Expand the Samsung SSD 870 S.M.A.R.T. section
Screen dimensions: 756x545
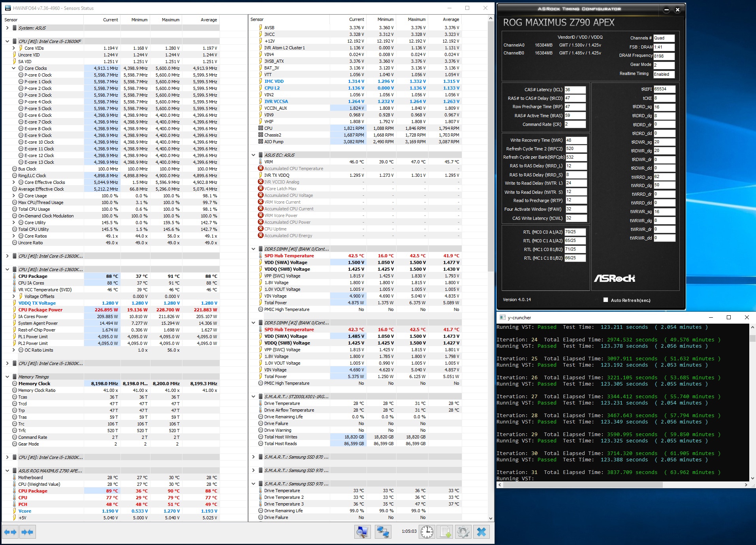254,457
